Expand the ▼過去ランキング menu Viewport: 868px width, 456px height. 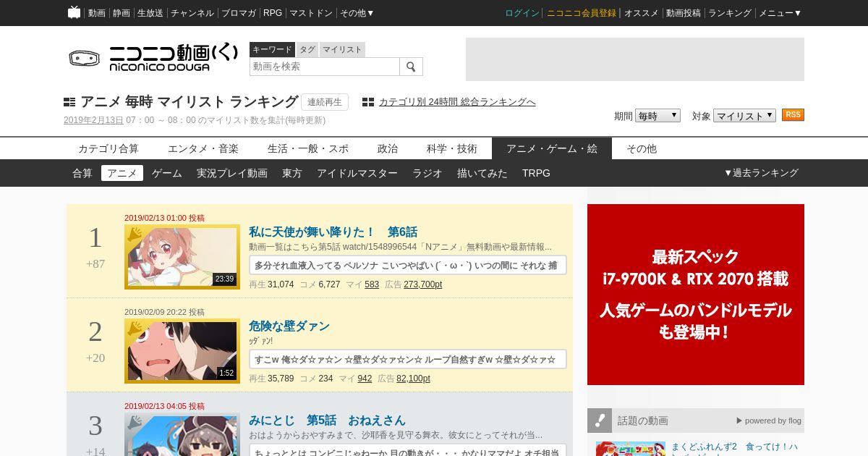(x=761, y=173)
